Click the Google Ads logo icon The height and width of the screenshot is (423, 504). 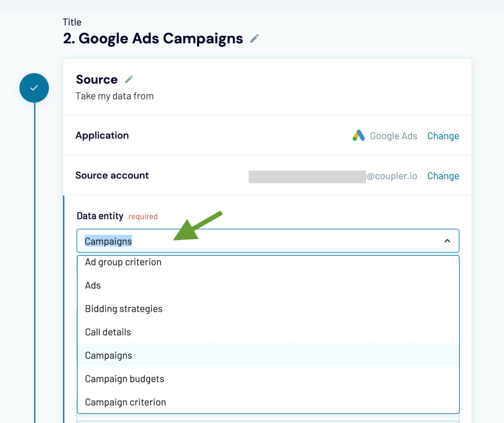tap(358, 136)
